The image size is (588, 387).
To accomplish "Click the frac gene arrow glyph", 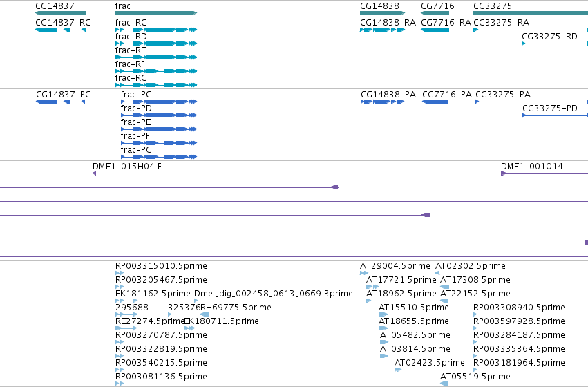I will tap(156, 13).
